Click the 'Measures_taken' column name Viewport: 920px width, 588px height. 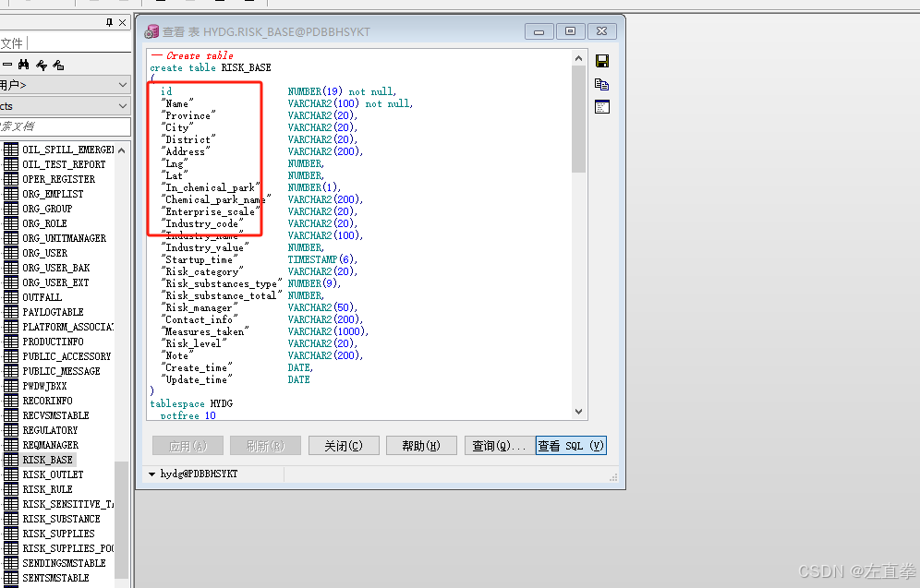205,331
